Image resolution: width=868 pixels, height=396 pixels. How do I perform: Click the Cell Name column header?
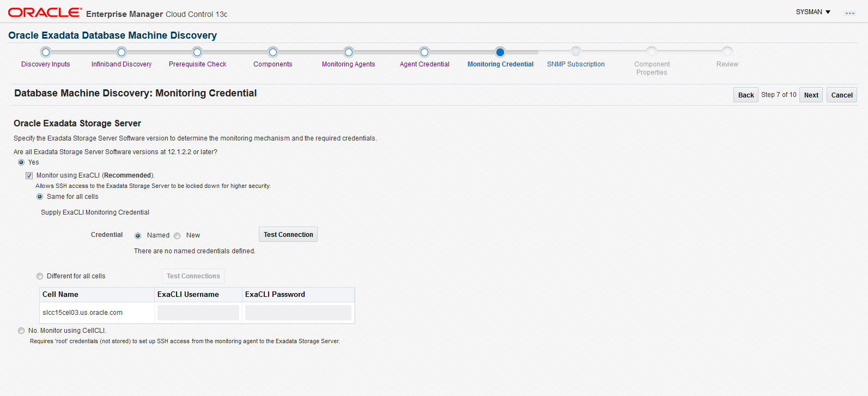click(x=97, y=295)
